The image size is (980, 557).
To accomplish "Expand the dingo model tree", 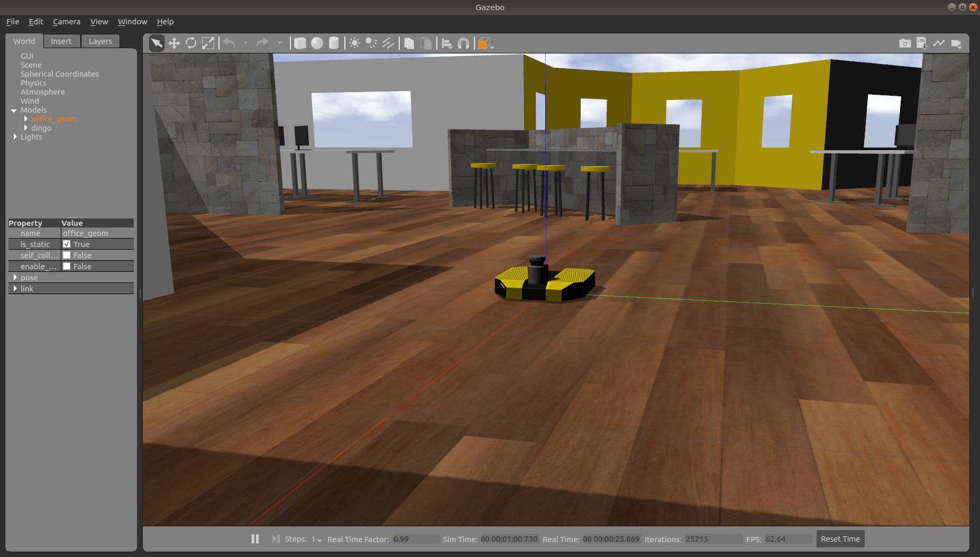I will [26, 128].
